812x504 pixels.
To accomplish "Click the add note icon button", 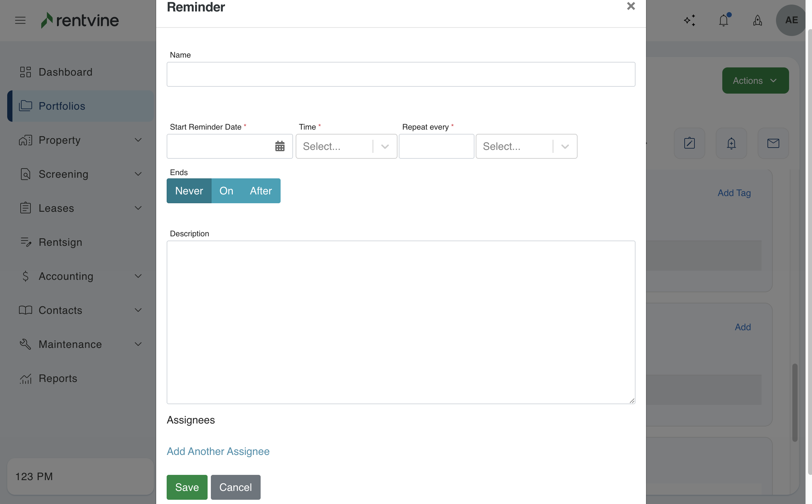I will [x=689, y=143].
